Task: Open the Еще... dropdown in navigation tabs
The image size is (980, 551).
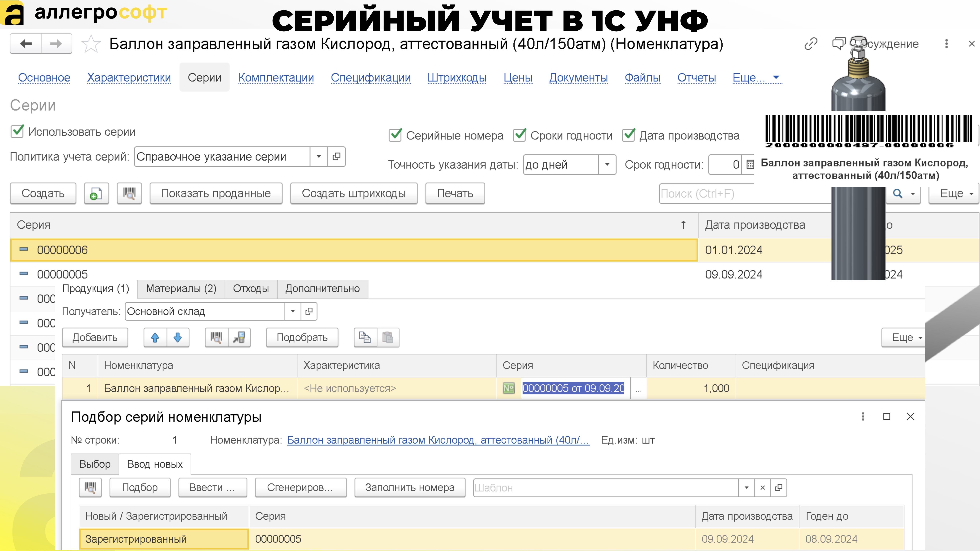Action: click(757, 77)
